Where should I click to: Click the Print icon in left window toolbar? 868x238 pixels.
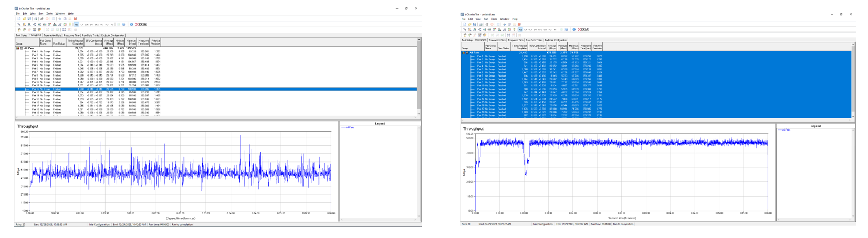coord(35,19)
